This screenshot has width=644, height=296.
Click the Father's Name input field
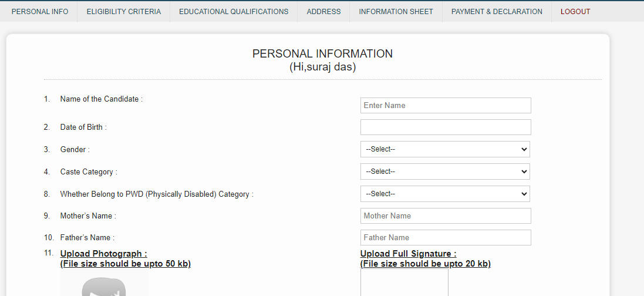pyautogui.click(x=446, y=238)
